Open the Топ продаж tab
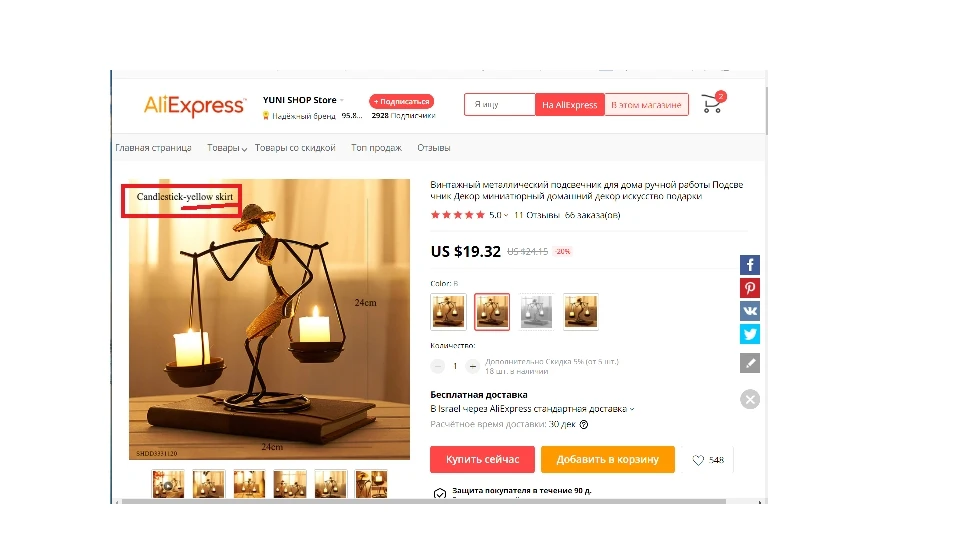This screenshot has height=540, width=960. (376, 148)
